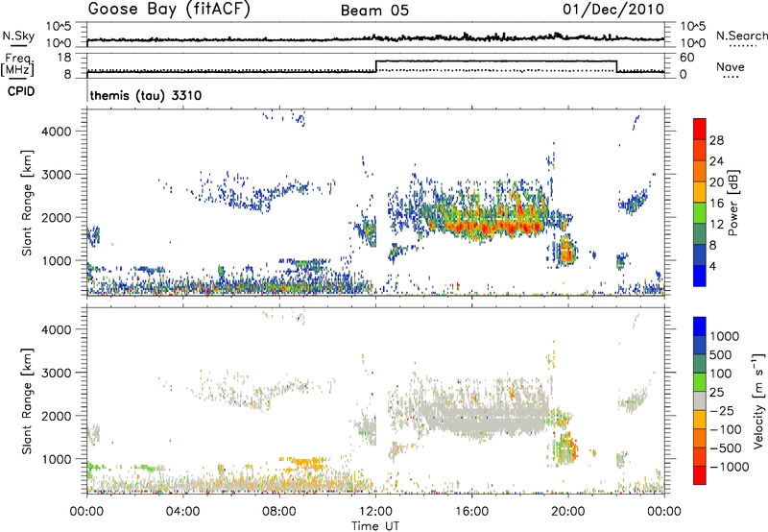Click "Velocity [m s⁻¹]" colorbar title
Viewport: 768px width, 532px height.
pyautogui.click(x=758, y=400)
